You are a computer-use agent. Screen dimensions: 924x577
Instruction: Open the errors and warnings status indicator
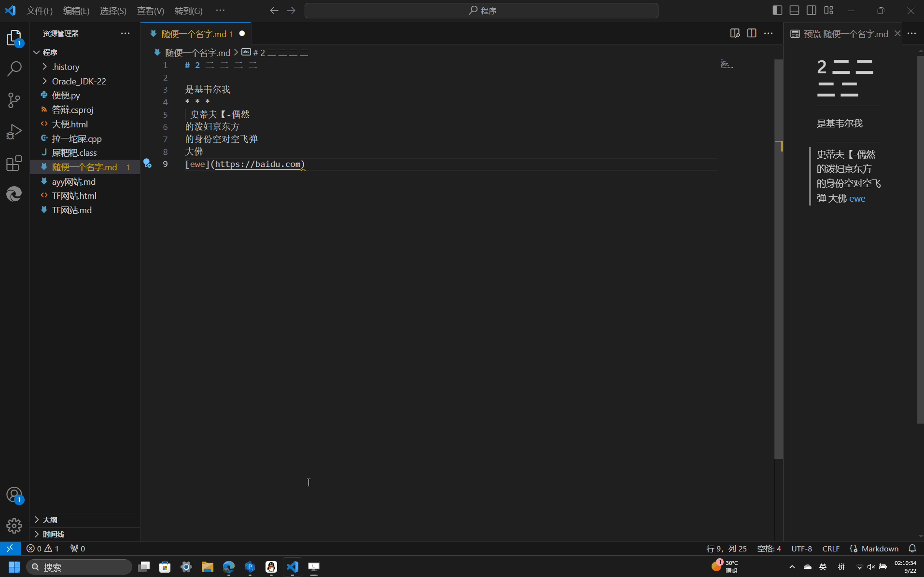pyautogui.click(x=42, y=549)
